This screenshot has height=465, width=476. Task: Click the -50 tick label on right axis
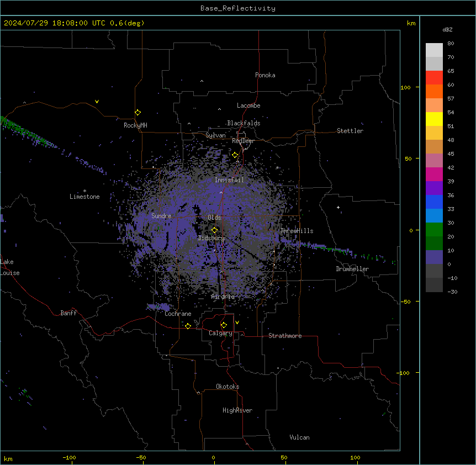click(405, 302)
